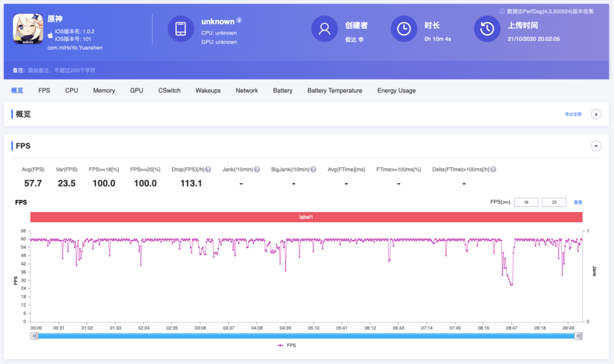
Task: Select the Memory tab
Action: [x=104, y=90]
